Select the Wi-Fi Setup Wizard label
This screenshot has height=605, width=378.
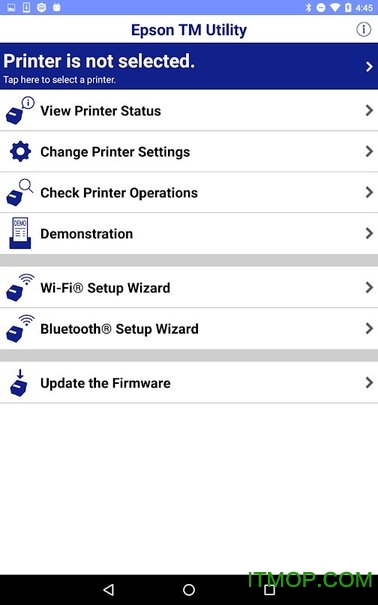click(x=105, y=288)
